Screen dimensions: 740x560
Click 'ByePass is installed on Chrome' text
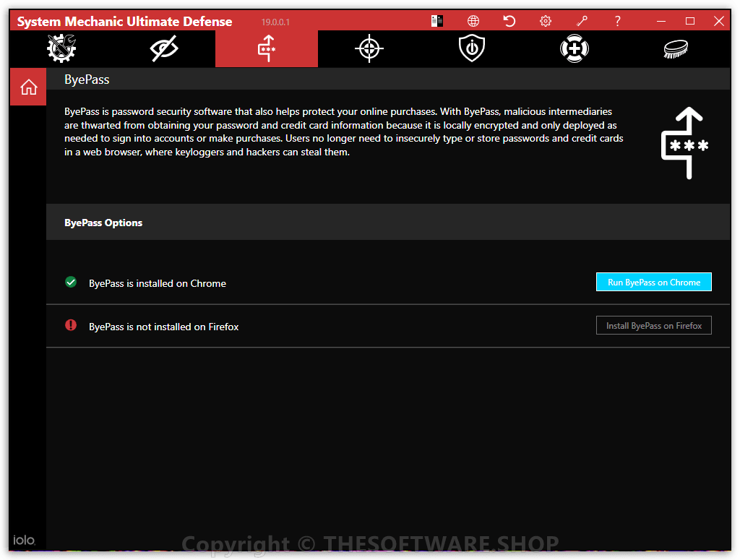(x=158, y=283)
